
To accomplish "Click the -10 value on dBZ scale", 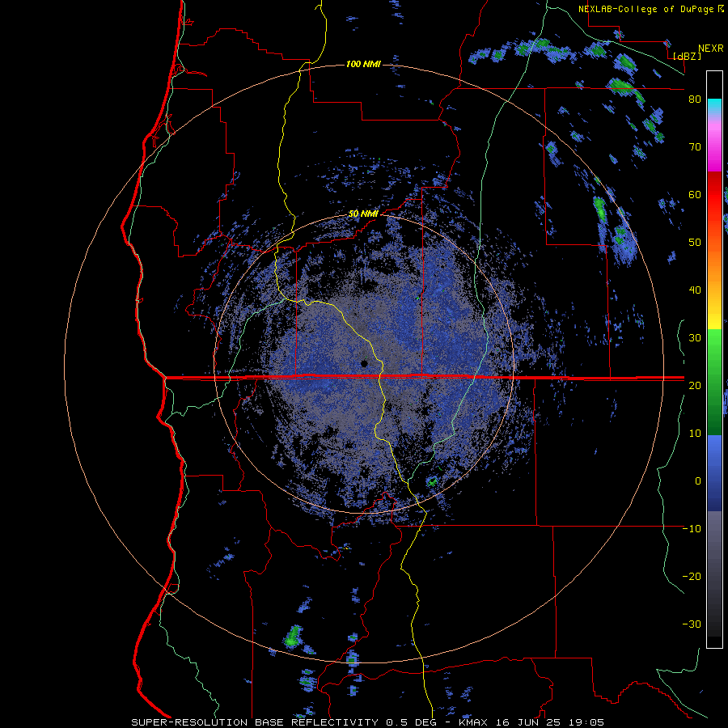I will point(692,529).
